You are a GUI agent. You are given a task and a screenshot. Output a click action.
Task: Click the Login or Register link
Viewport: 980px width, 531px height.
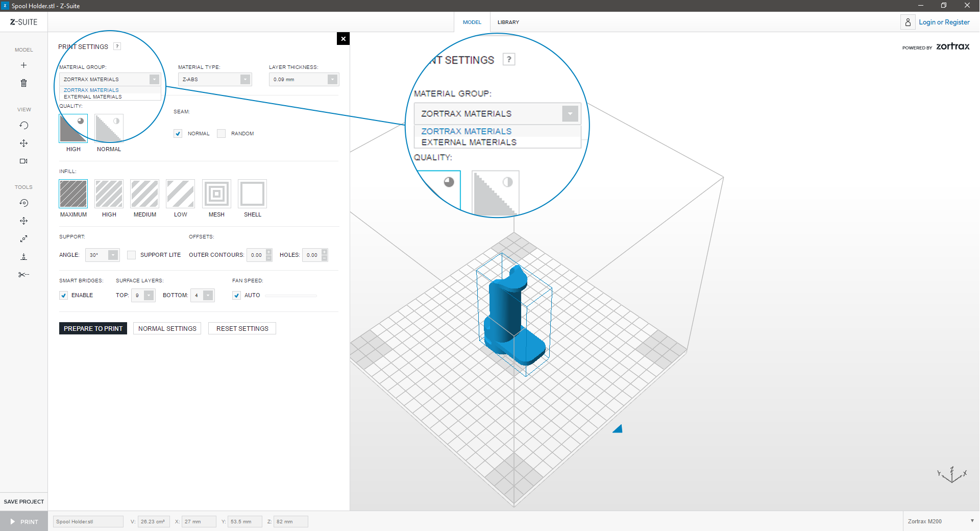coord(944,22)
